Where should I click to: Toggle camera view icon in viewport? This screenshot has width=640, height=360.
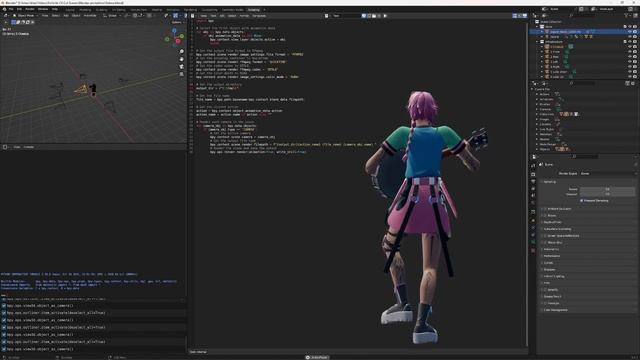point(182,67)
